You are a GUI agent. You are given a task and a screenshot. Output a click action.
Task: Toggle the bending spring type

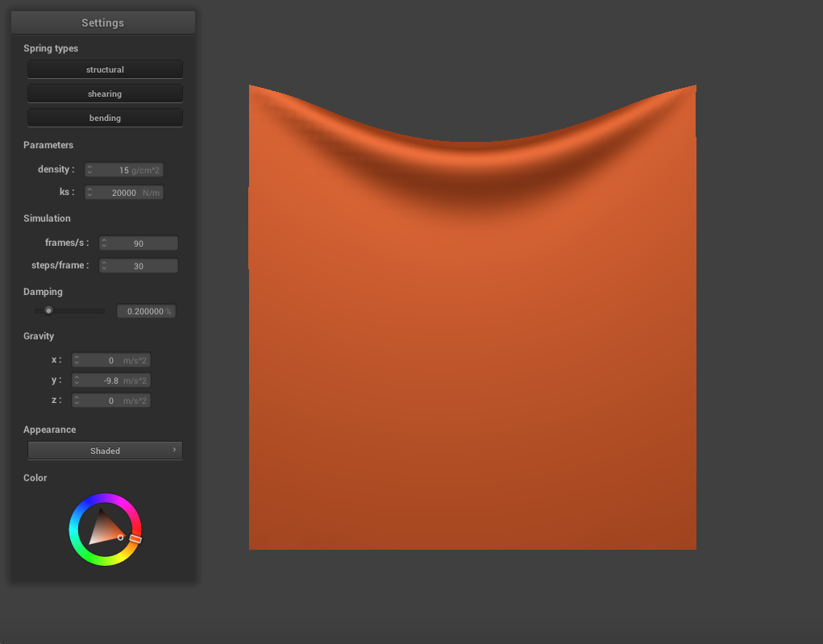click(x=105, y=118)
